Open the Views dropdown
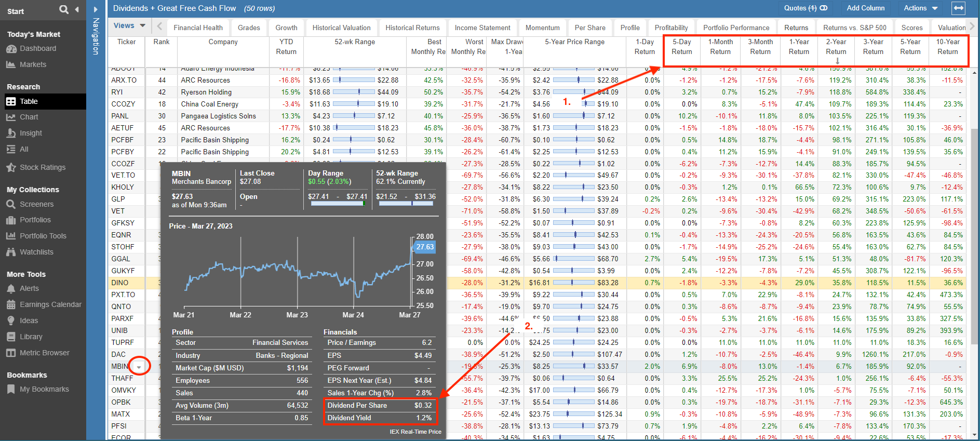The width and height of the screenshot is (980, 441). click(129, 25)
